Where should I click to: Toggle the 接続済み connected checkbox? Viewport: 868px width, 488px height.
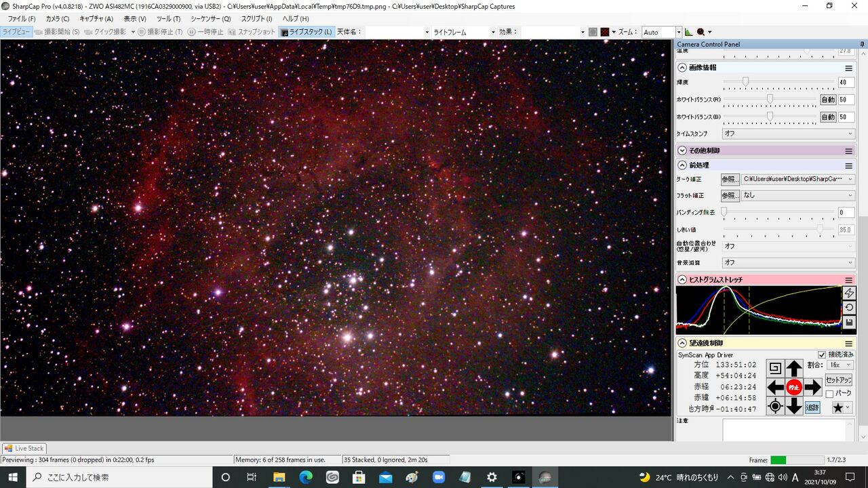click(x=822, y=354)
